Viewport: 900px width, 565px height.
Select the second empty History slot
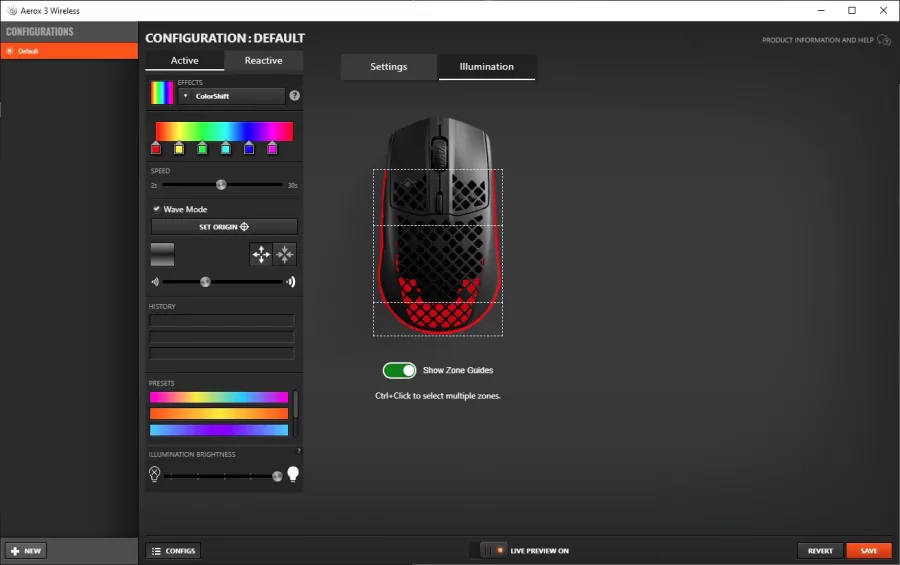click(222, 337)
